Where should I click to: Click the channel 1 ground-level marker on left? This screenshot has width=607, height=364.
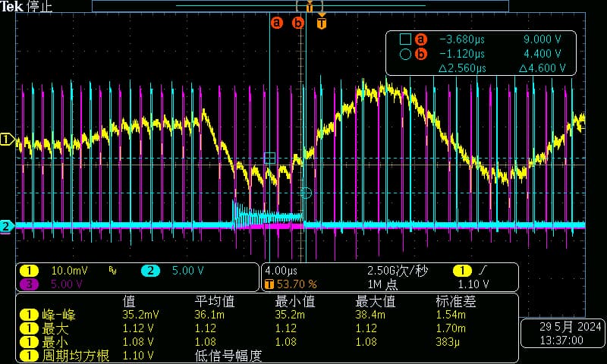(x=7, y=140)
